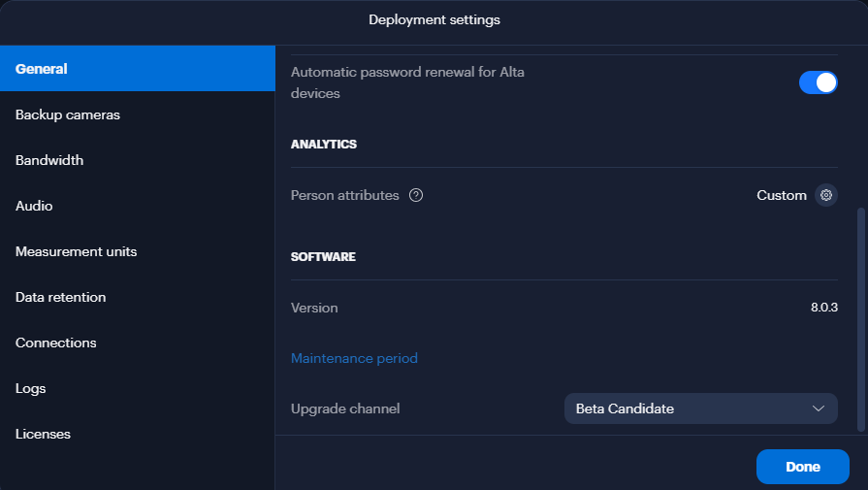Open the Maintenance period link
This screenshot has width=868, height=490.
354,358
